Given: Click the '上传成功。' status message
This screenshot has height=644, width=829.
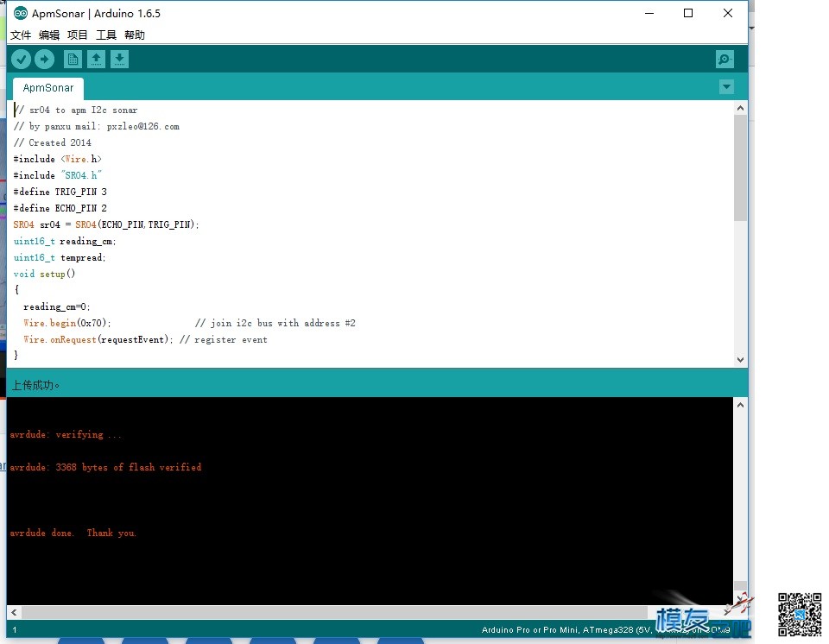Looking at the screenshot, I should [x=36, y=385].
